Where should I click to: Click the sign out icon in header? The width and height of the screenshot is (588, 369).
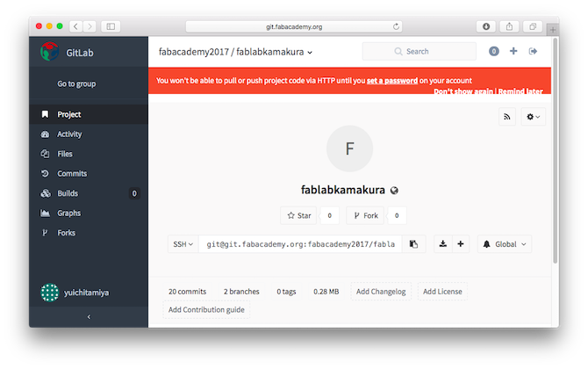tap(533, 52)
